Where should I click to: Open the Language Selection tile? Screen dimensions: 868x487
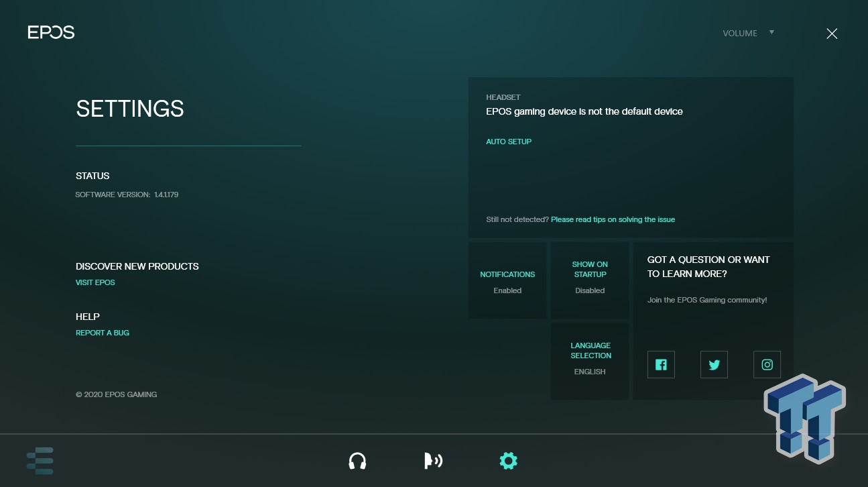(x=590, y=362)
